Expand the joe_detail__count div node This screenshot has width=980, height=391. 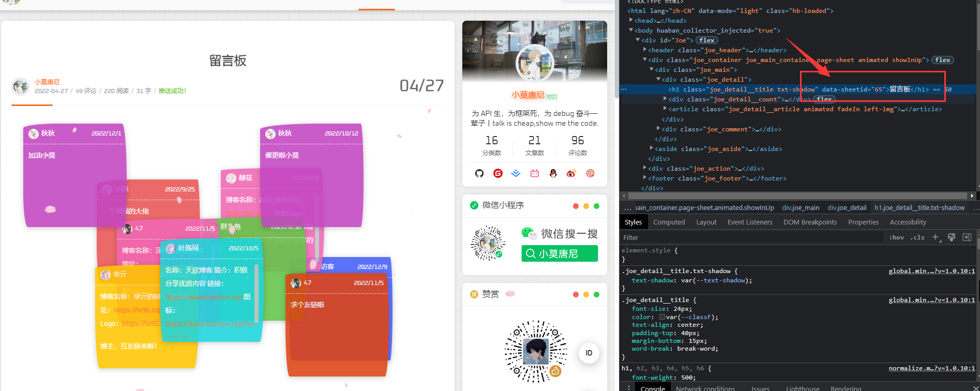[x=665, y=99]
